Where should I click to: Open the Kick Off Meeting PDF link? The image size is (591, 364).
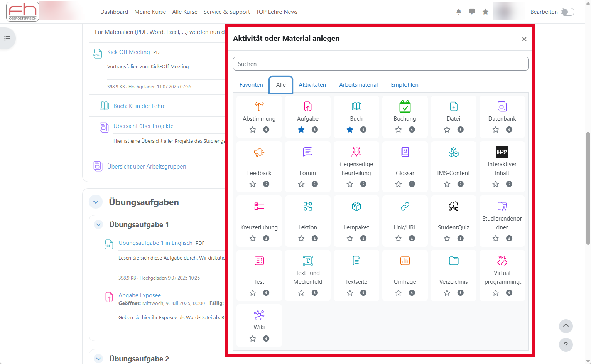[x=128, y=52]
